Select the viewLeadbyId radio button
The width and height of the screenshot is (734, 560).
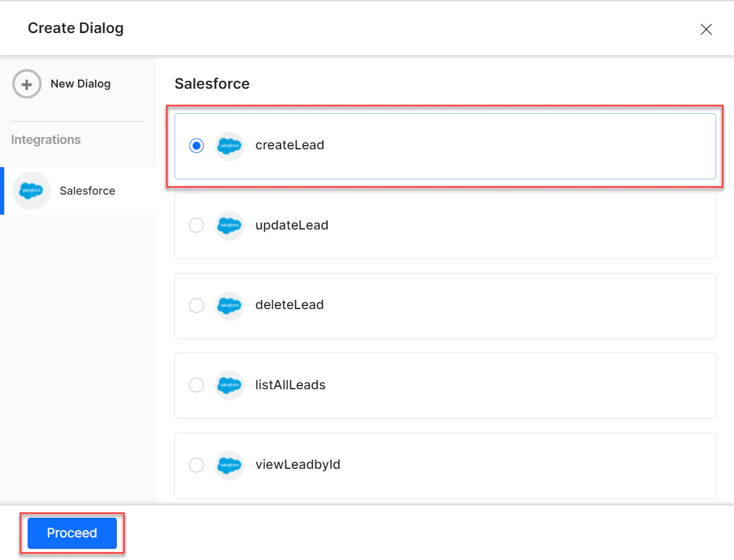197,465
